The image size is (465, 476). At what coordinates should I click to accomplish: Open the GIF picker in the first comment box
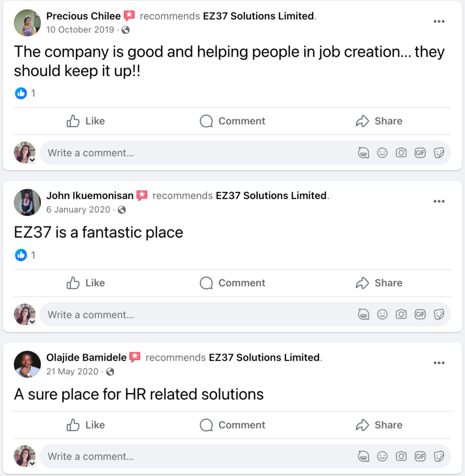[420, 152]
